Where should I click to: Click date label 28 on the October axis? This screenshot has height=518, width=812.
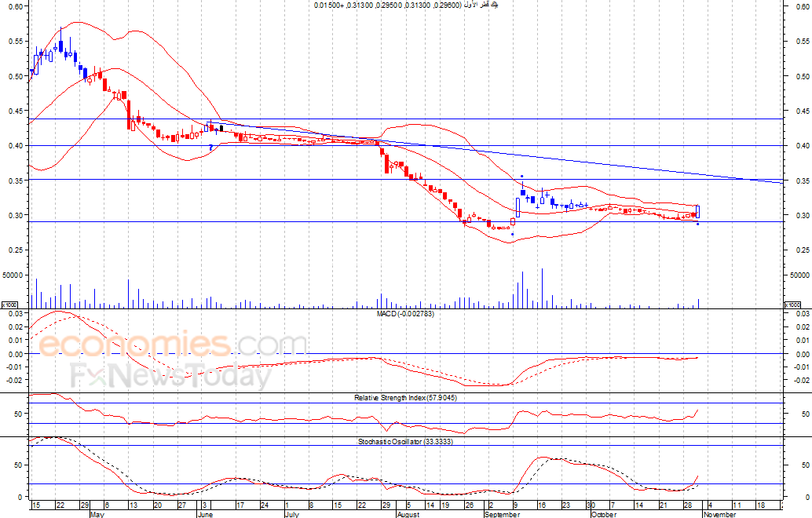(x=688, y=505)
